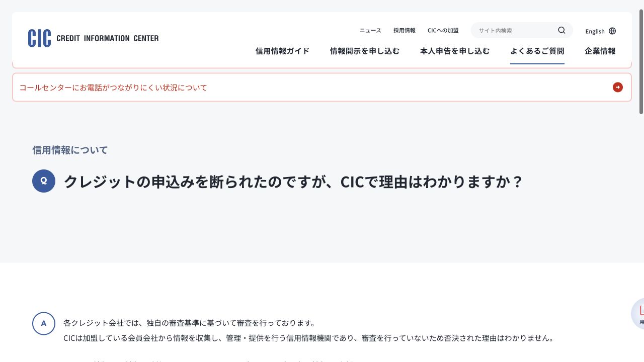Click the CIC Credit Information Center logo
644x362 pixels.
tap(94, 38)
